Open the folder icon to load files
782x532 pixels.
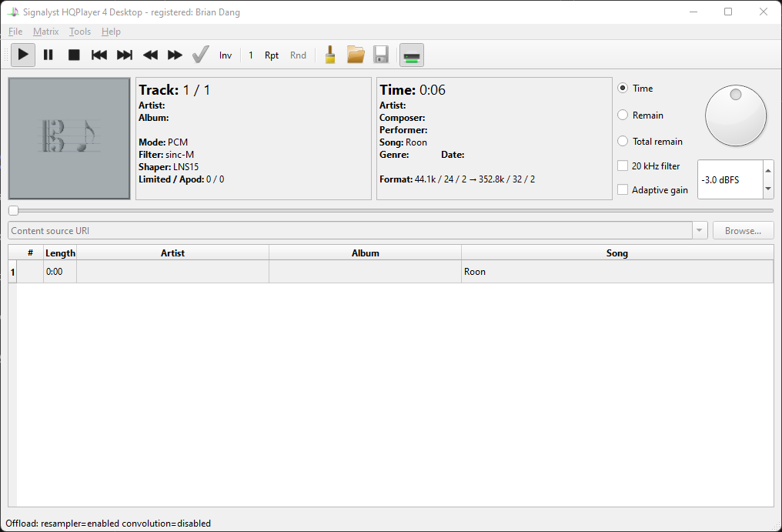[355, 55]
